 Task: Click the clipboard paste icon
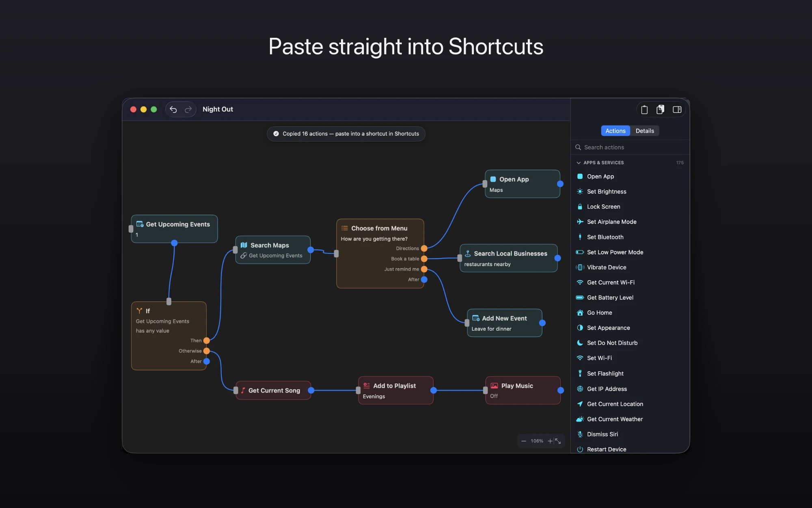(644, 109)
